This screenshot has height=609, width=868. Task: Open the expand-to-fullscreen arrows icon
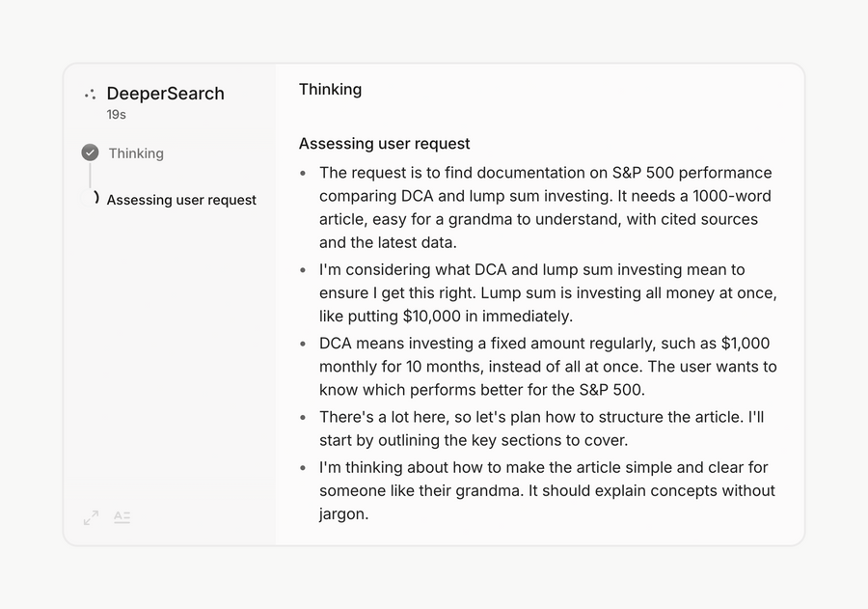pyautogui.click(x=91, y=517)
